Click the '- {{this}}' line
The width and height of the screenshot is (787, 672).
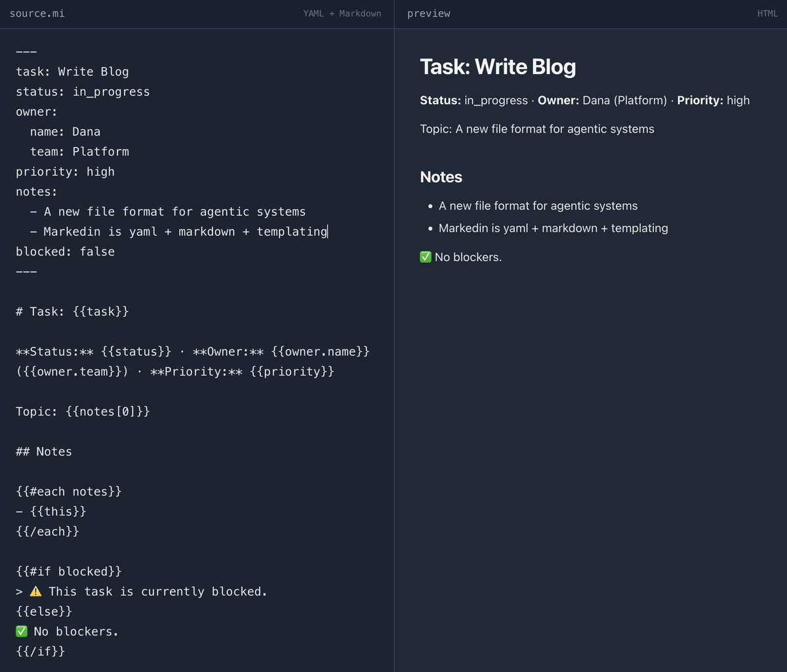pyautogui.click(x=51, y=511)
